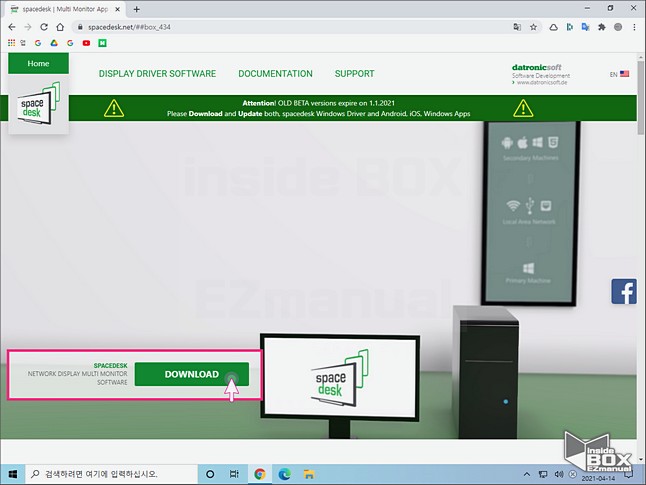The image size is (646, 485).
Task: Launch Microsoft Edge from taskbar
Action: click(x=284, y=474)
